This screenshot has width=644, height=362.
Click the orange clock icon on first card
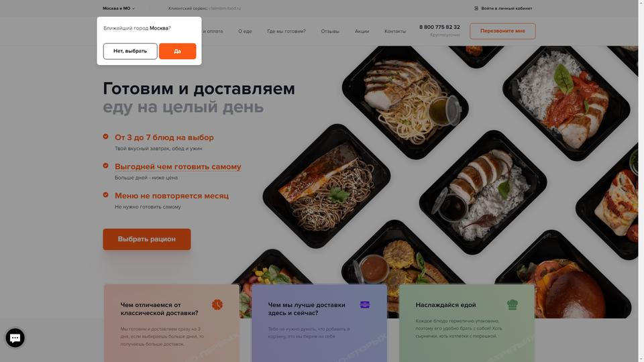[x=217, y=304]
